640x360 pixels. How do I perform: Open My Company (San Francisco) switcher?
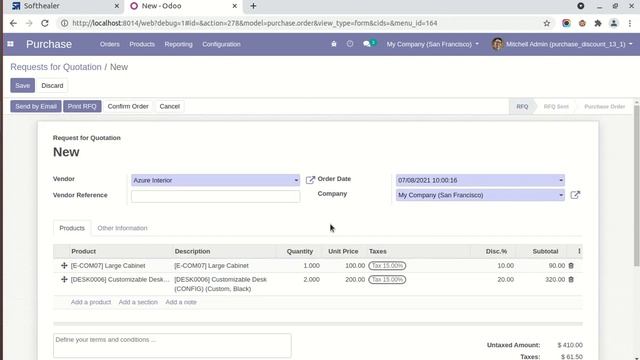click(433, 44)
